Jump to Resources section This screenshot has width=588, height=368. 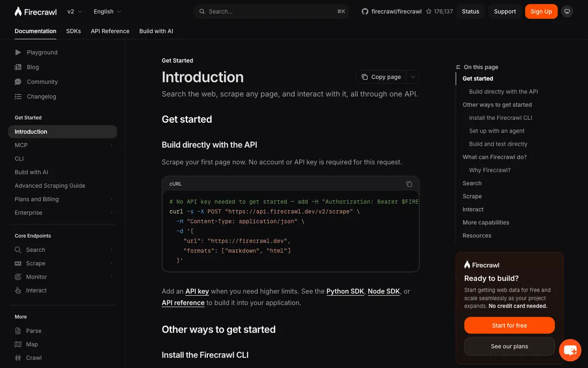point(477,236)
